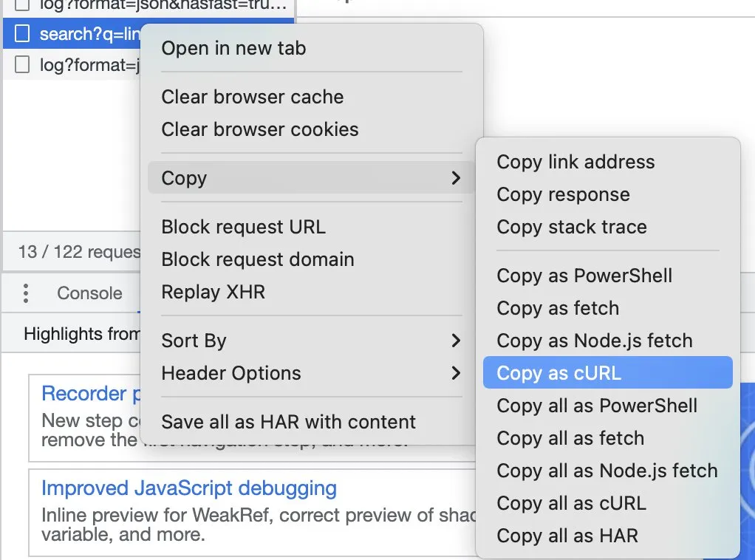This screenshot has width=755, height=560.
Task: Choose 'Clear browser cookies' option
Action: (311, 129)
